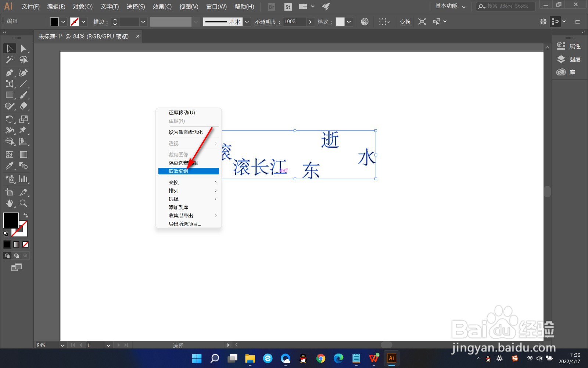588x368 pixels.
Task: Select the Column Graph tool
Action: pos(24,179)
